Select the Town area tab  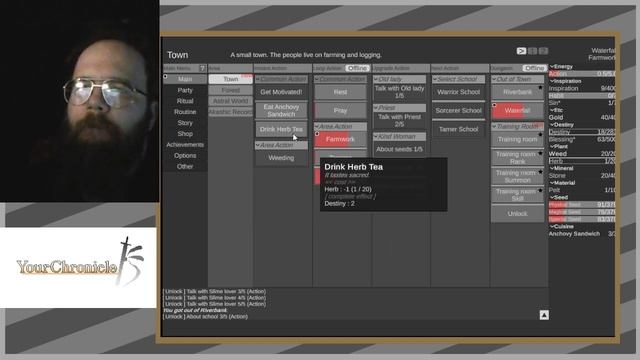tap(231, 79)
